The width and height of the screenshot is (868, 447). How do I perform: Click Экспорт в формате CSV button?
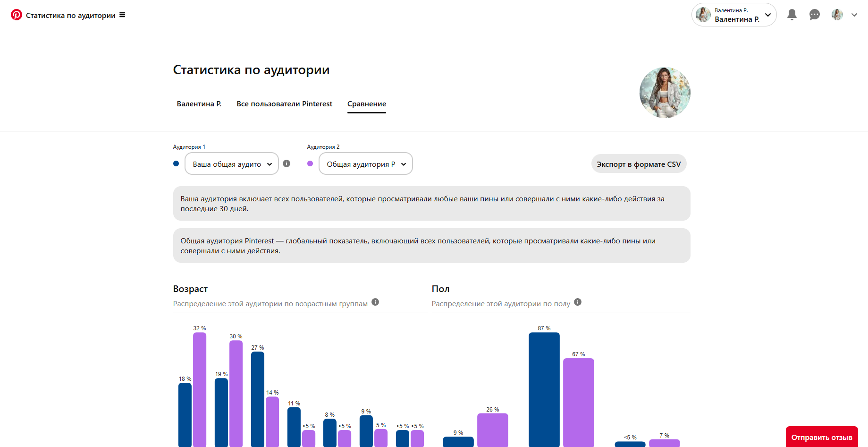tap(639, 164)
